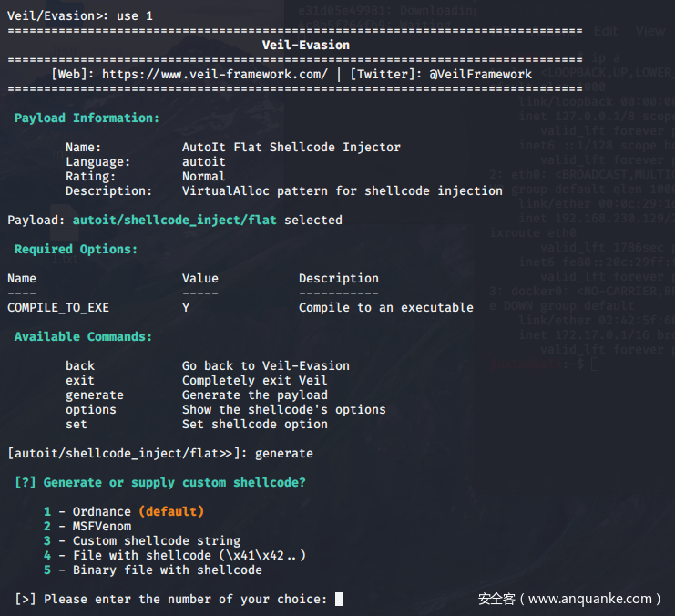The width and height of the screenshot is (675, 616).
Task: Click choice '3 - Custom shellcode string'
Action: (x=142, y=541)
